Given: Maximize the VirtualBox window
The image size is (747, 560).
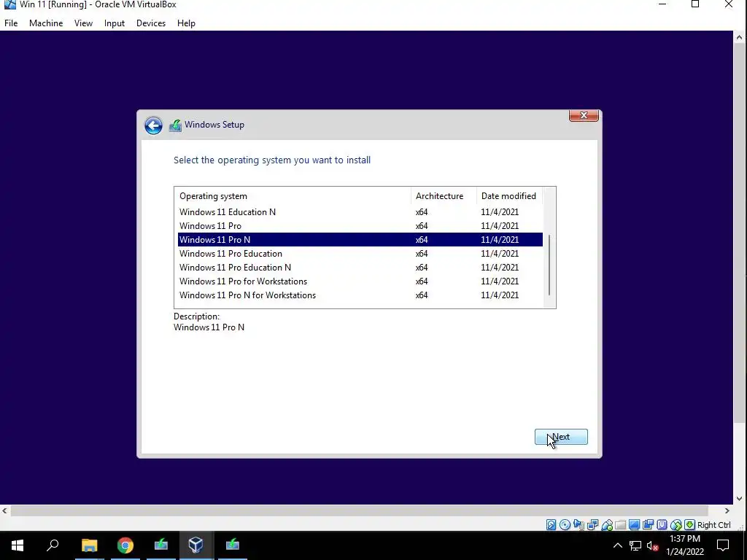Looking at the screenshot, I should [x=695, y=5].
